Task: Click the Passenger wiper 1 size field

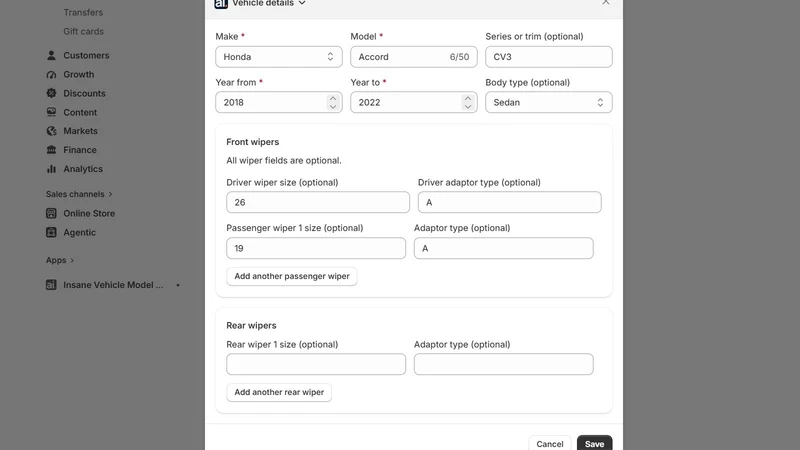Action: point(316,248)
